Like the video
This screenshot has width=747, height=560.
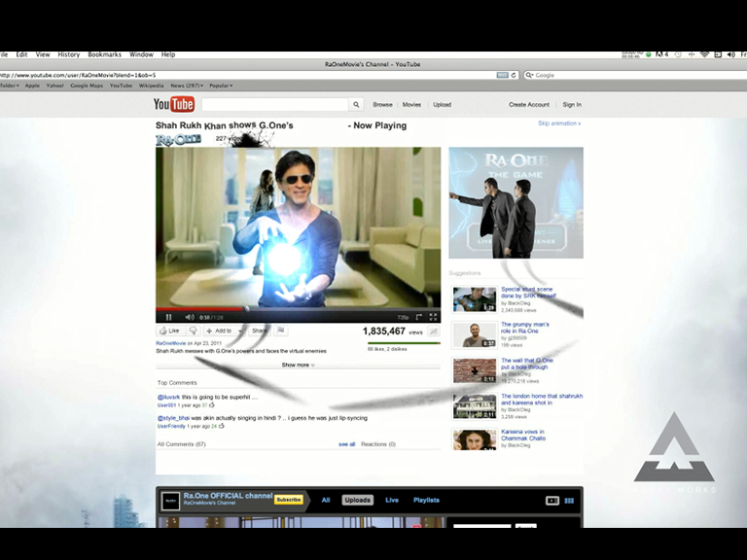point(169,331)
